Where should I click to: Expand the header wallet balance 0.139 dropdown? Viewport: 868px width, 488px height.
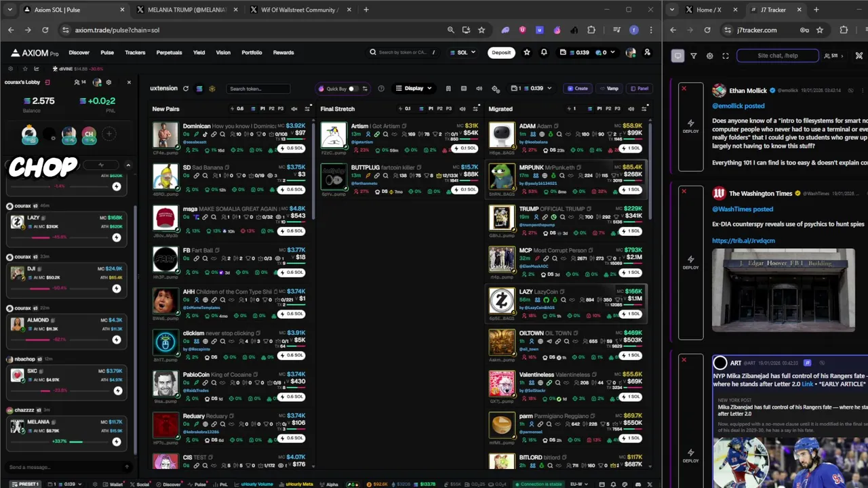pos(587,52)
